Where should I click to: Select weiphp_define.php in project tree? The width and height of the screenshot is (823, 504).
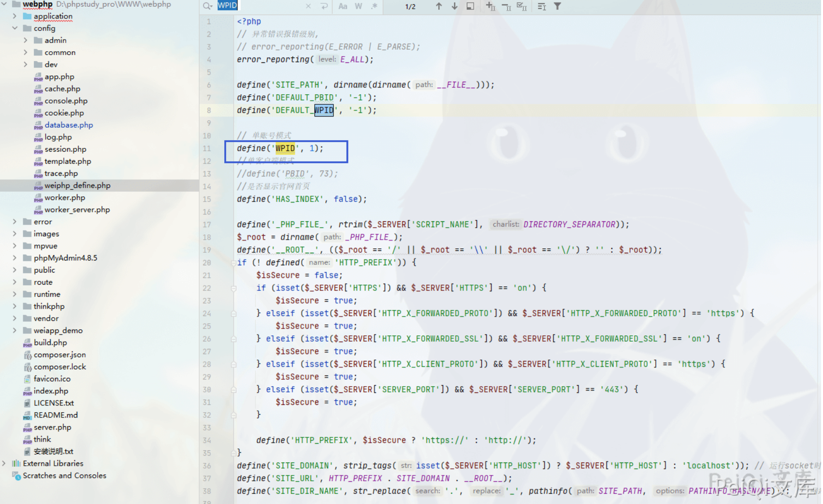(77, 186)
